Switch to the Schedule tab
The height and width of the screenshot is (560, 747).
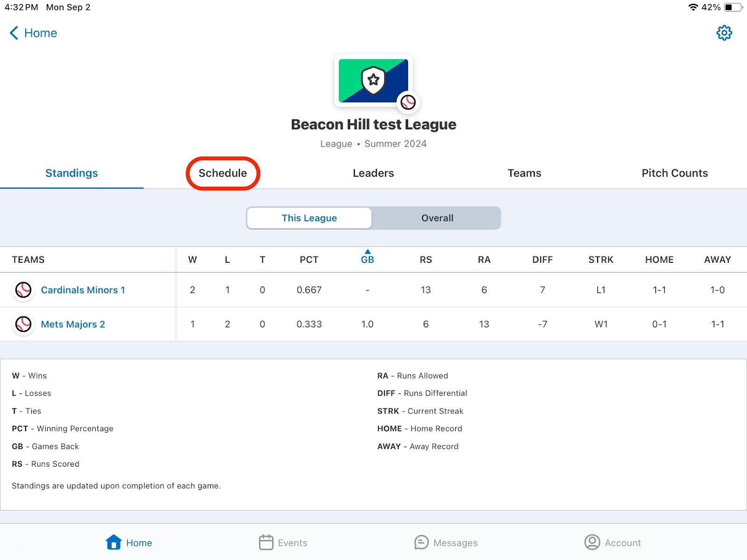pos(223,173)
